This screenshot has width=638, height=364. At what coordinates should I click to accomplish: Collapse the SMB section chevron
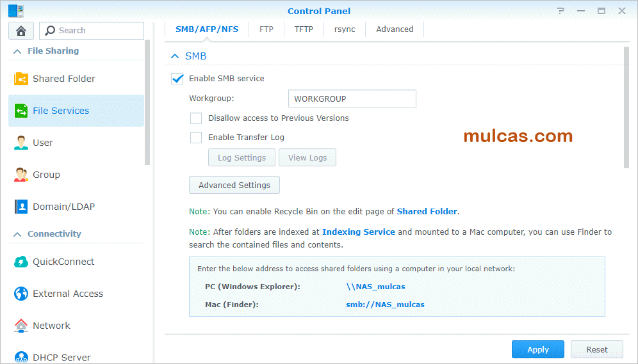coord(175,56)
